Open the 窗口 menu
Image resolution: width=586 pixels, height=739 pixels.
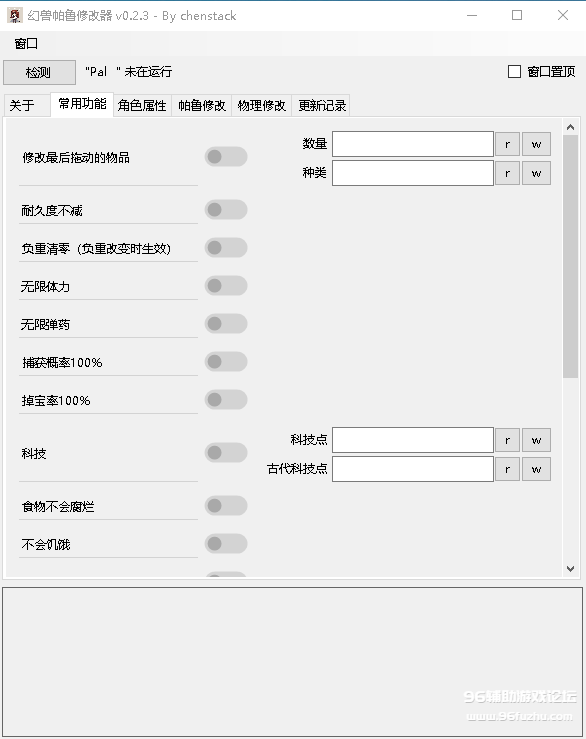coord(26,44)
